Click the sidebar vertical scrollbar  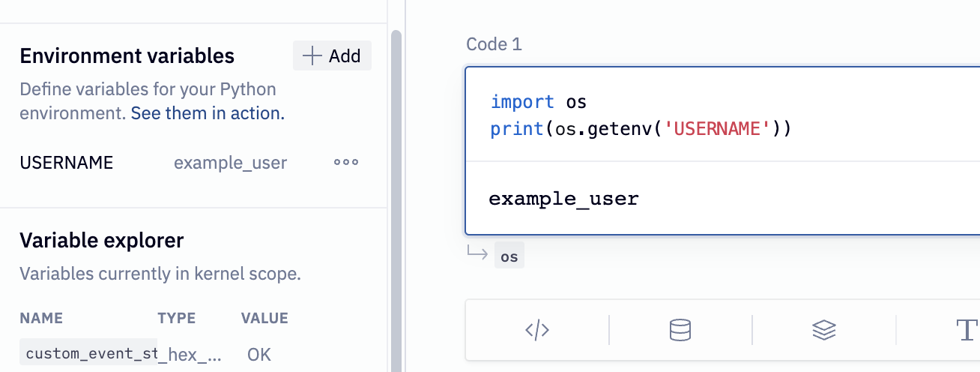pyautogui.click(x=396, y=187)
